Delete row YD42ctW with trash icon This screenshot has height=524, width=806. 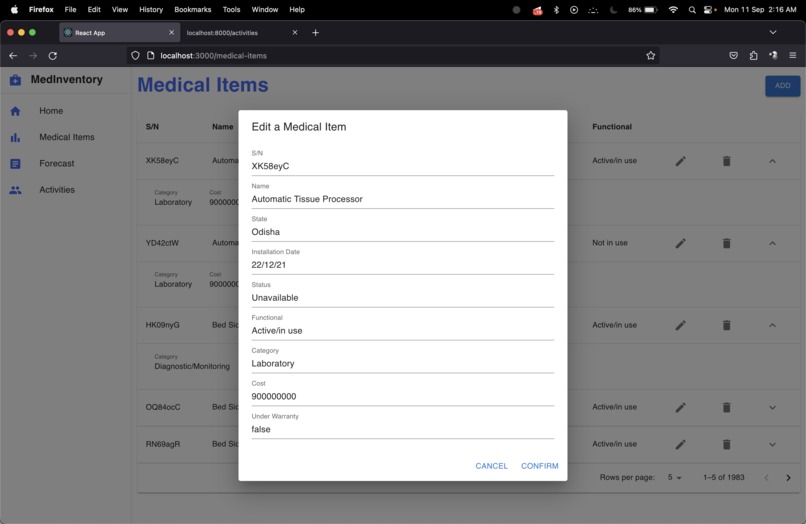click(x=726, y=243)
